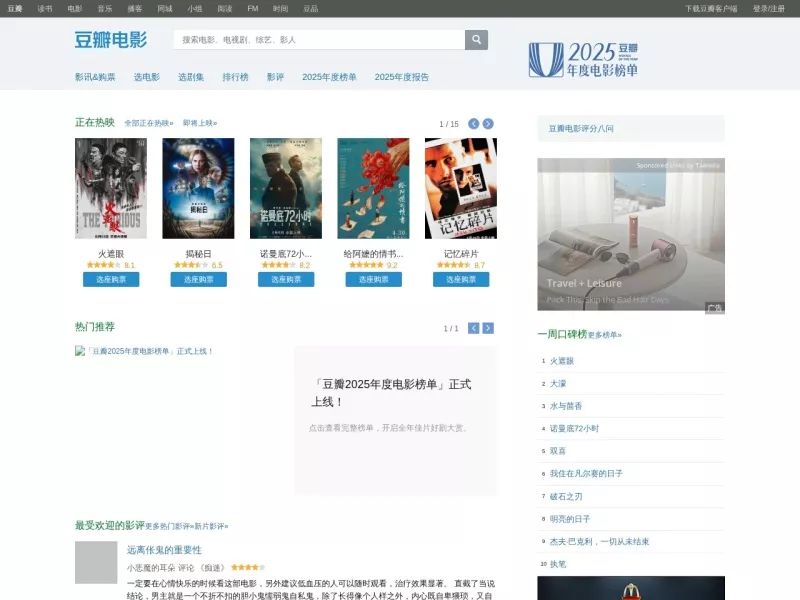The image size is (800, 600).
Task: Open the 豆瓣电影 logo
Action: click(x=111, y=39)
